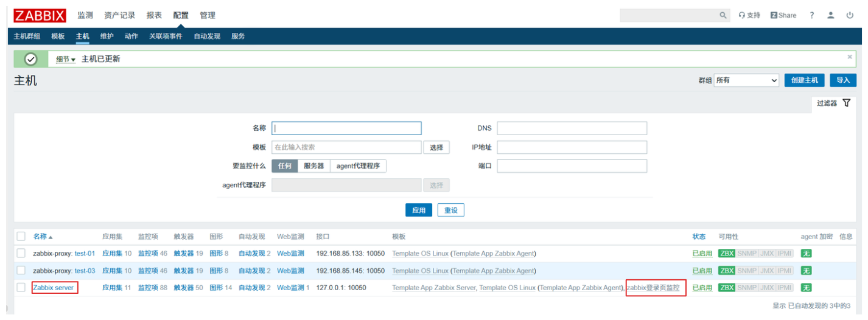Close the host updated message
868x320 pixels.
850,57
